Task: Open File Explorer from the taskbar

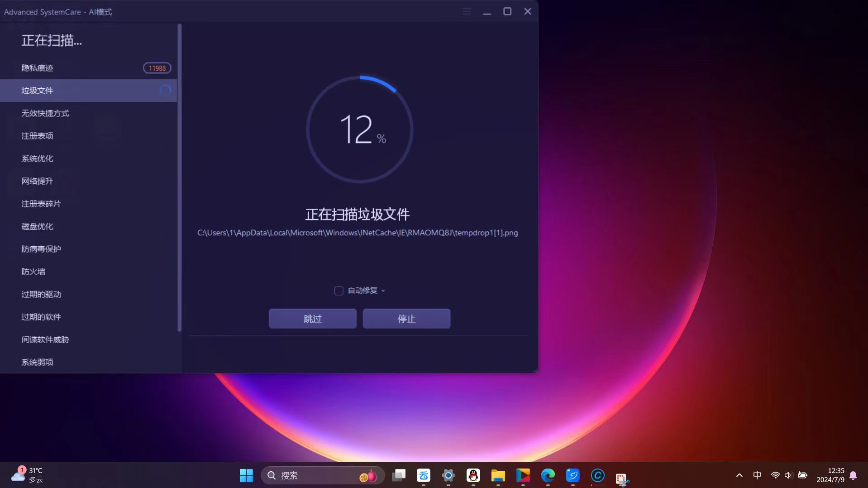Action: tap(498, 475)
